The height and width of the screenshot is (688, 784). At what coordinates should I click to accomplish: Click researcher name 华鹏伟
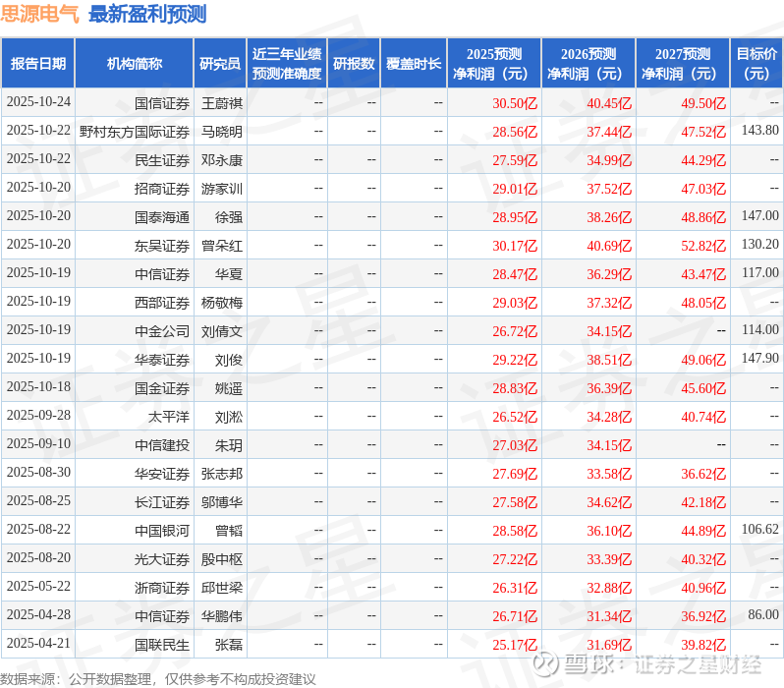(x=222, y=617)
